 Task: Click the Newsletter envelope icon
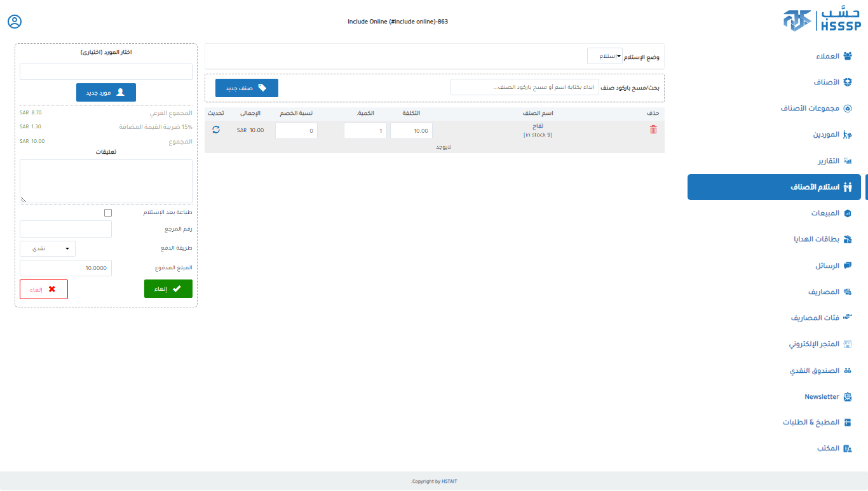point(847,396)
